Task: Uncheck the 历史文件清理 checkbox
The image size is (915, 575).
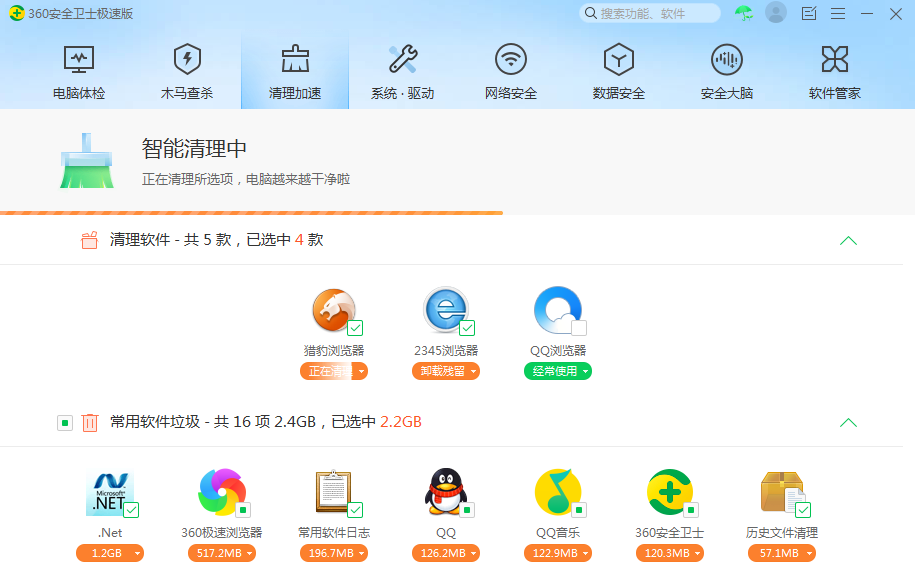Action: point(803,510)
